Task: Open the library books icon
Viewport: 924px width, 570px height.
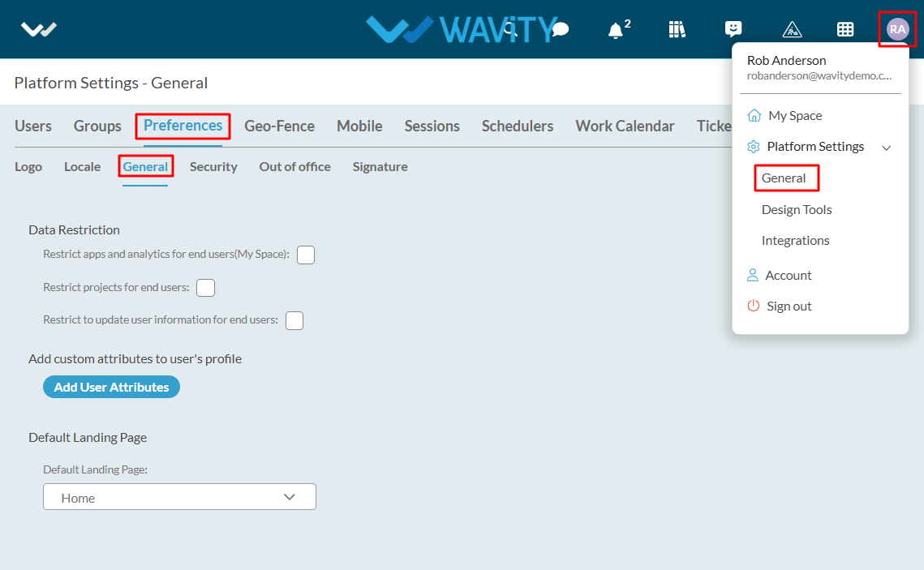Action: point(677,29)
